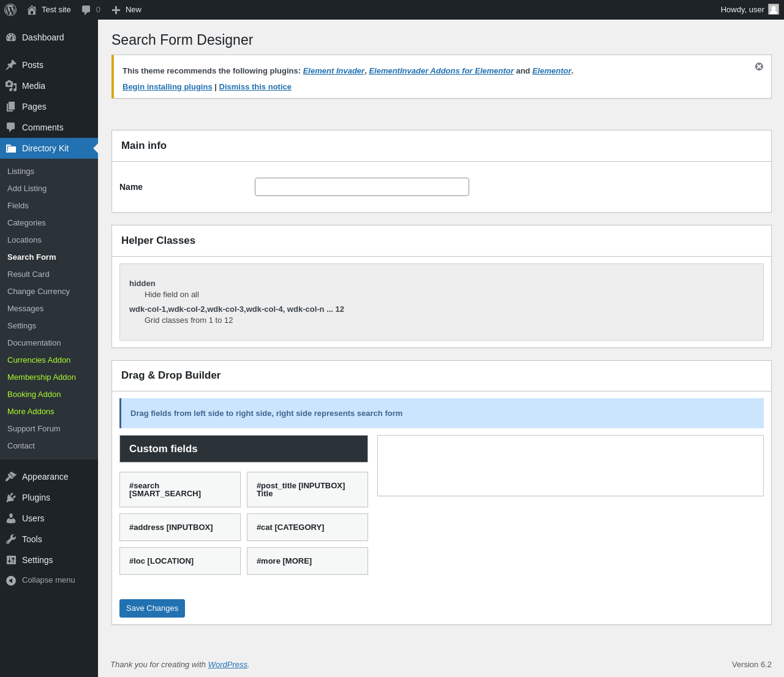Image resolution: width=784 pixels, height=677 pixels.
Task: Dismiss the plugin notice with X icon
Action: (759, 66)
